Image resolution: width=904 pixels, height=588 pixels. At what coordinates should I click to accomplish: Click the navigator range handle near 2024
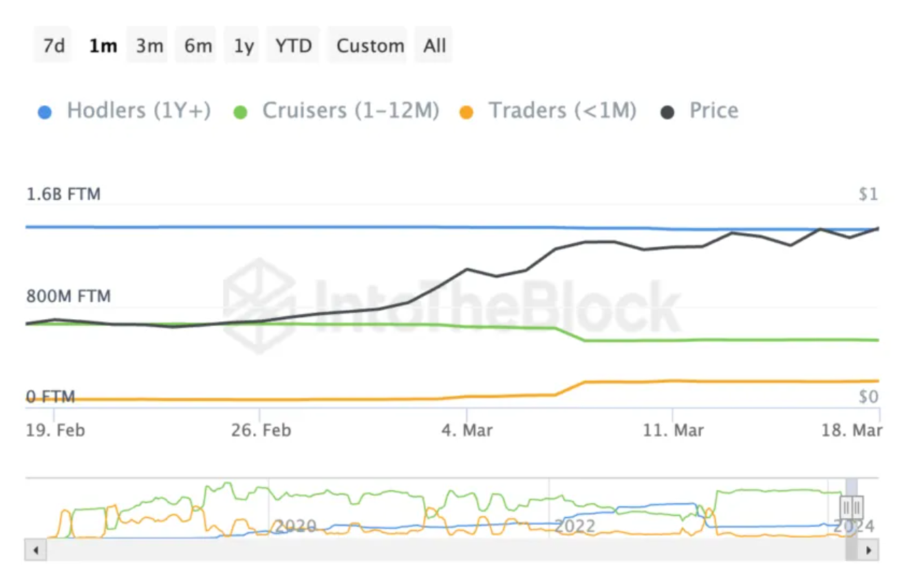tap(852, 508)
